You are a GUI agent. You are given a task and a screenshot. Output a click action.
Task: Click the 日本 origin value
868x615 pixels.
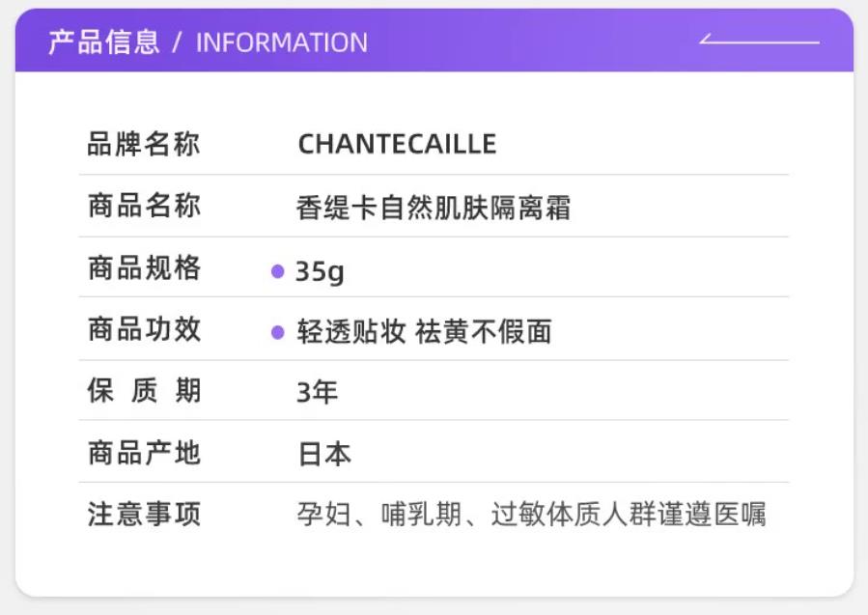tap(324, 455)
